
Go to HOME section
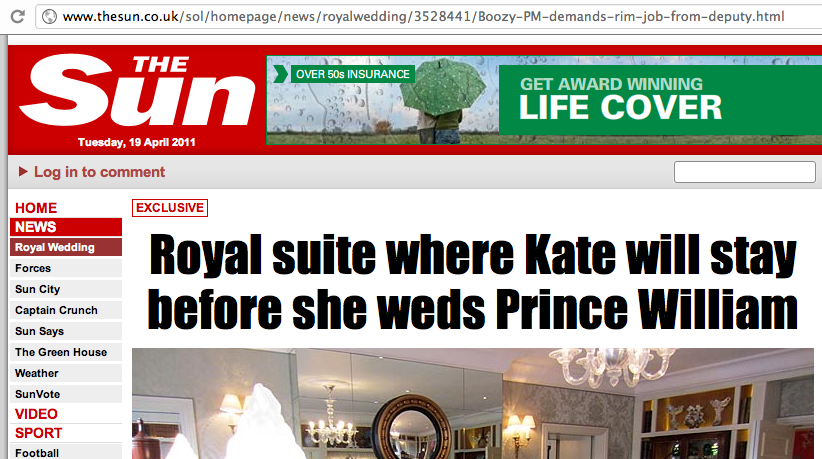(36, 208)
